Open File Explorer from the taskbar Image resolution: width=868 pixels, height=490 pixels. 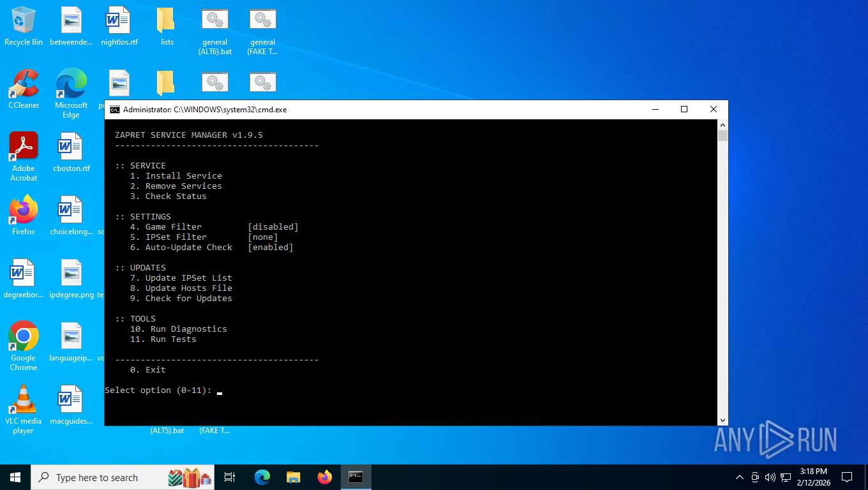294,477
